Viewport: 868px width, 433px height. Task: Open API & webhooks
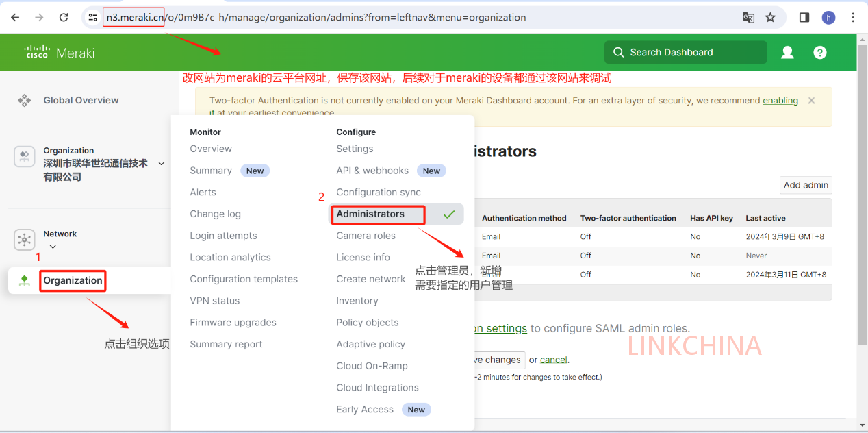point(372,171)
